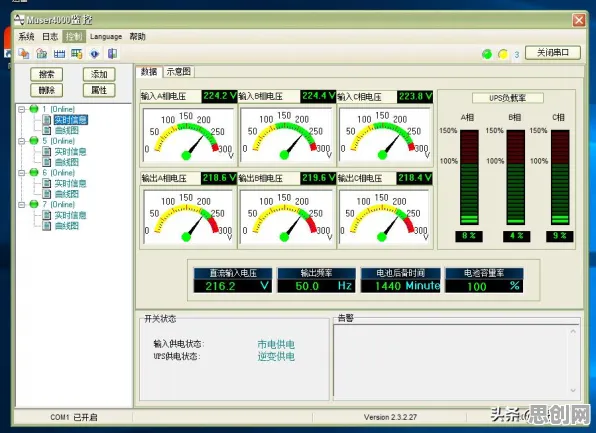Switch to the 示意图 tab

(179, 71)
